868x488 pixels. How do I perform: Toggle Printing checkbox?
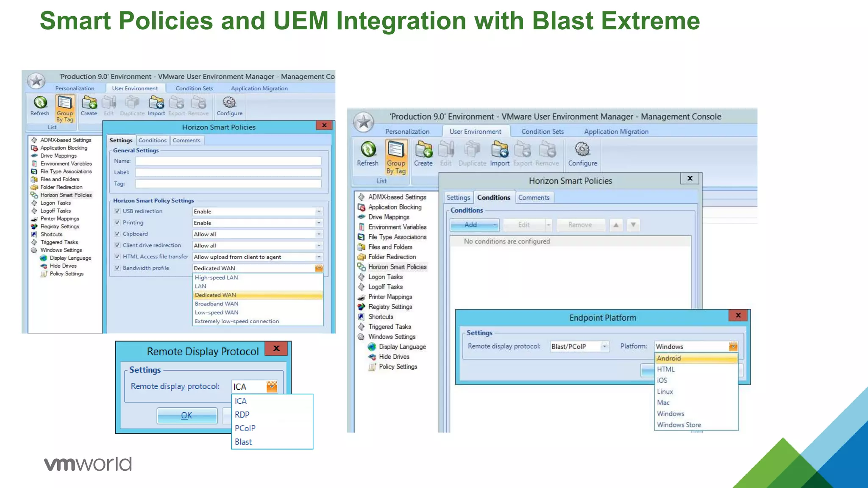pyautogui.click(x=117, y=222)
